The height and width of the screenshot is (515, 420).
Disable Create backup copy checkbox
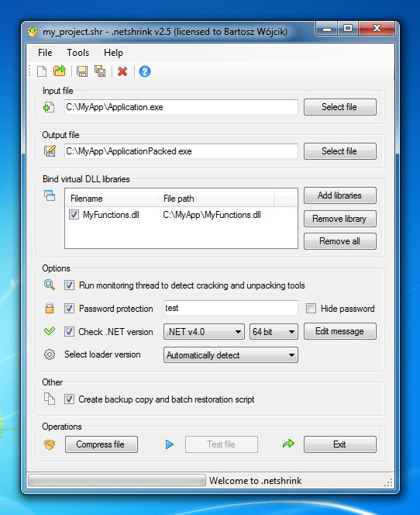point(69,399)
